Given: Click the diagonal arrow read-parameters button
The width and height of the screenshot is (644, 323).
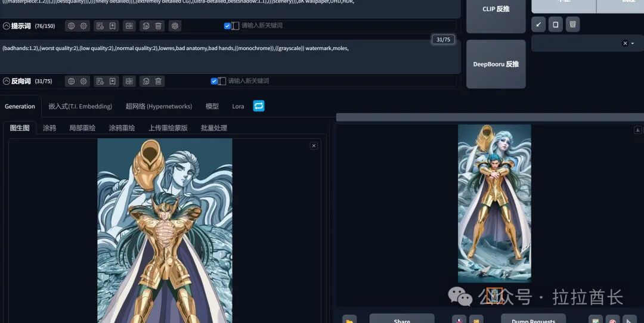Looking at the screenshot, I should pyautogui.click(x=538, y=24).
